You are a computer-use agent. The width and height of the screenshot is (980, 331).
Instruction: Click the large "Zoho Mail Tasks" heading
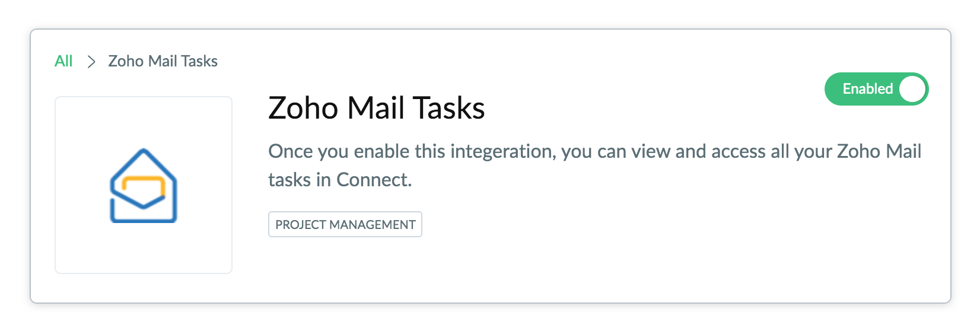[376, 108]
